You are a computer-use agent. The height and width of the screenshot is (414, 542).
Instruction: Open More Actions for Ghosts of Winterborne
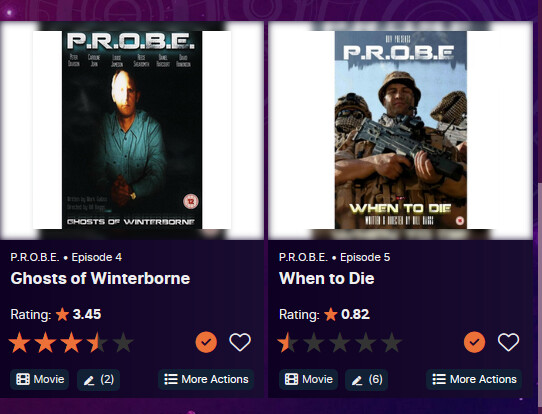[x=206, y=379]
